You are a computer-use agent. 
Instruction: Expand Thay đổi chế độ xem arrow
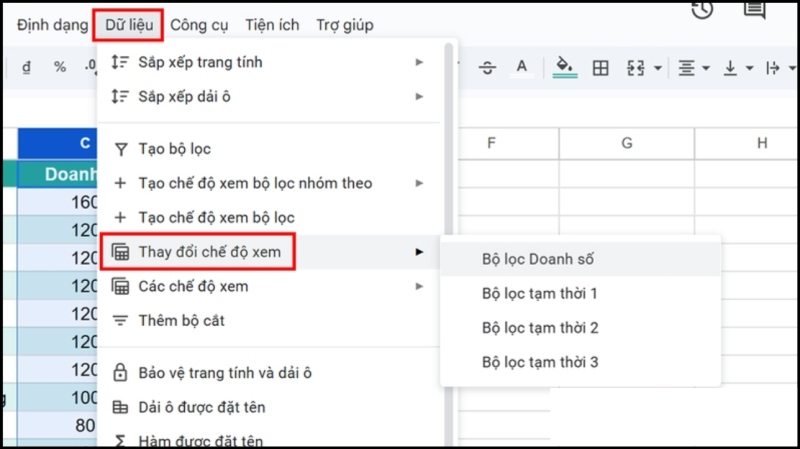(419, 252)
